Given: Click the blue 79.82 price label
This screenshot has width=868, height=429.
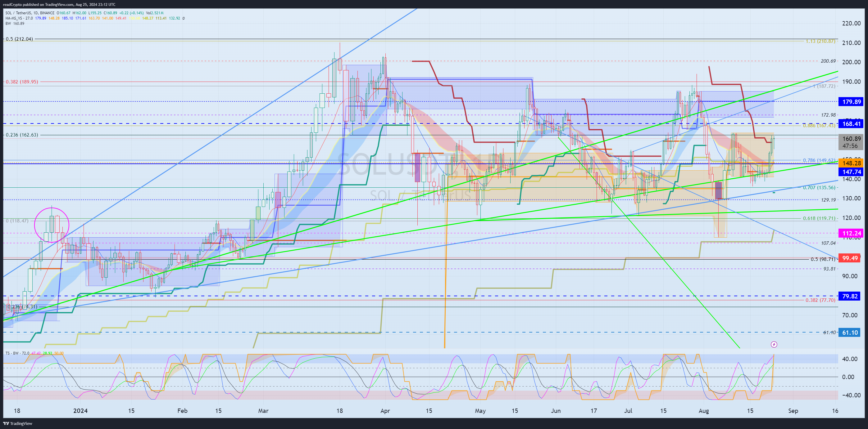Looking at the screenshot, I should point(850,296).
